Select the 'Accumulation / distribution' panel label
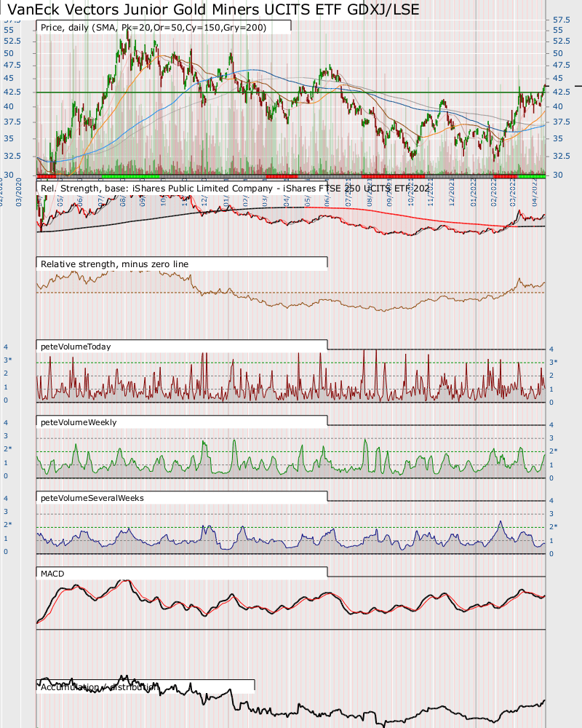The height and width of the screenshot is (728, 582). (100, 687)
